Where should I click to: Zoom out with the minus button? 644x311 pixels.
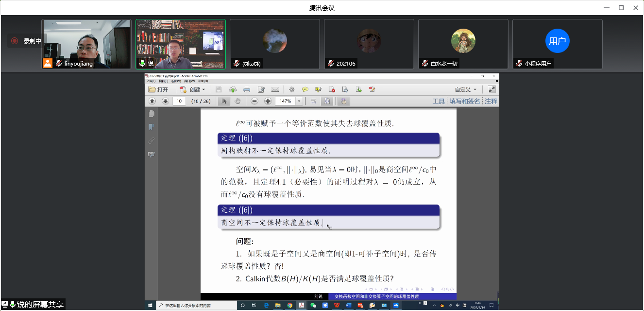pyautogui.click(x=254, y=101)
